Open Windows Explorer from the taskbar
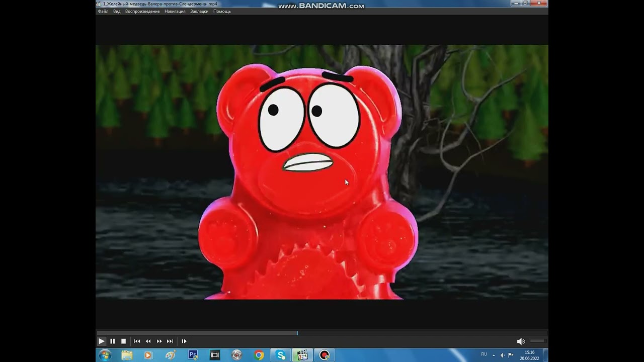 [127, 355]
